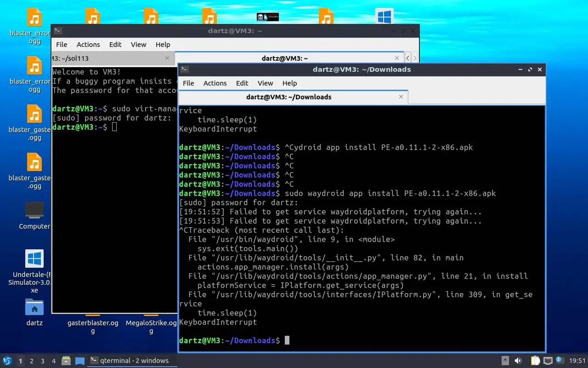Screen dimensions: 588x368
Task: Select the first blaster_error ogg desktop file
Action: (34, 27)
